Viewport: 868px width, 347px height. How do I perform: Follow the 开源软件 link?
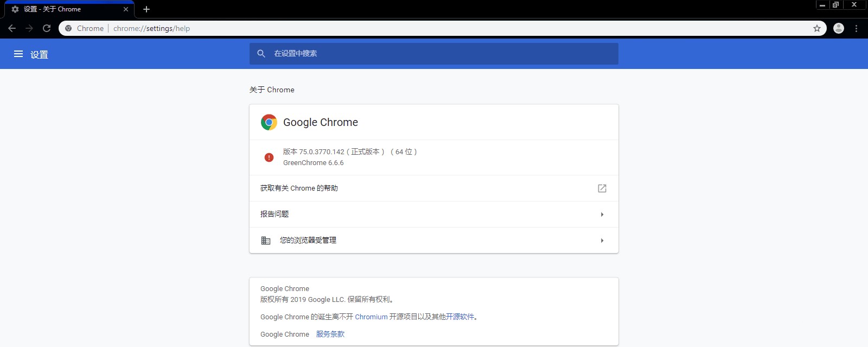coord(460,317)
